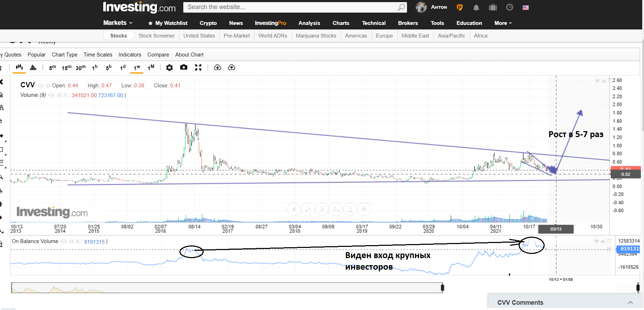Click the cloud upload (save chart) icon

[x=231, y=67]
